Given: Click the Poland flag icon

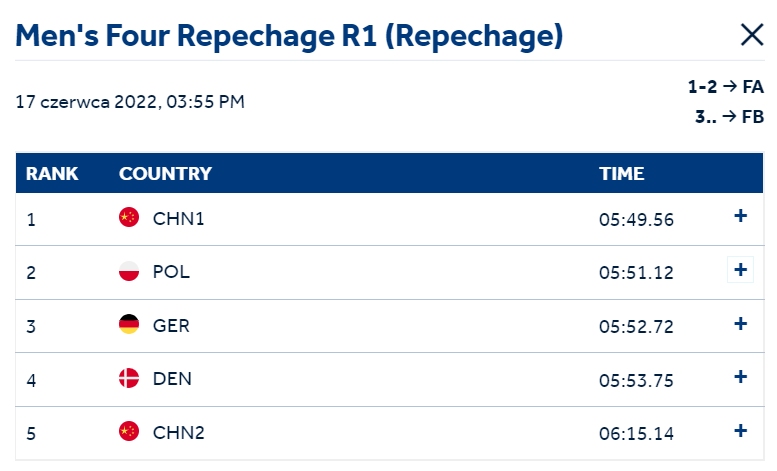Looking at the screenshot, I should coord(129,271).
